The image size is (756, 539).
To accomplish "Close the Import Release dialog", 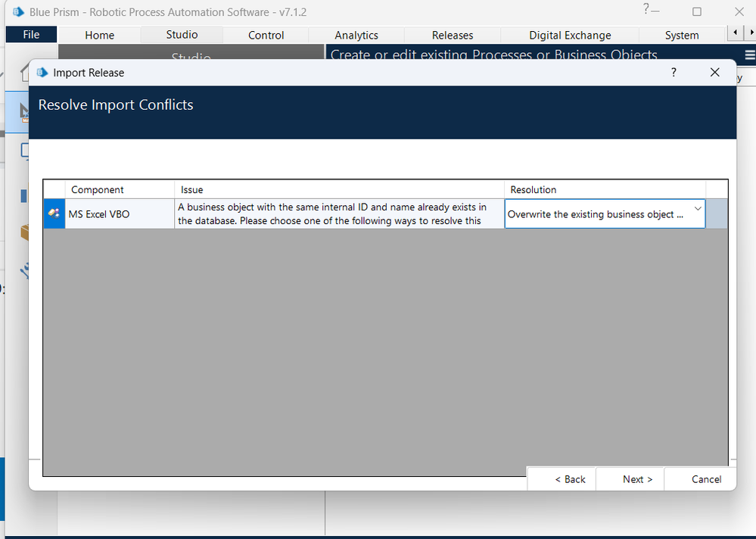I will click(x=714, y=73).
